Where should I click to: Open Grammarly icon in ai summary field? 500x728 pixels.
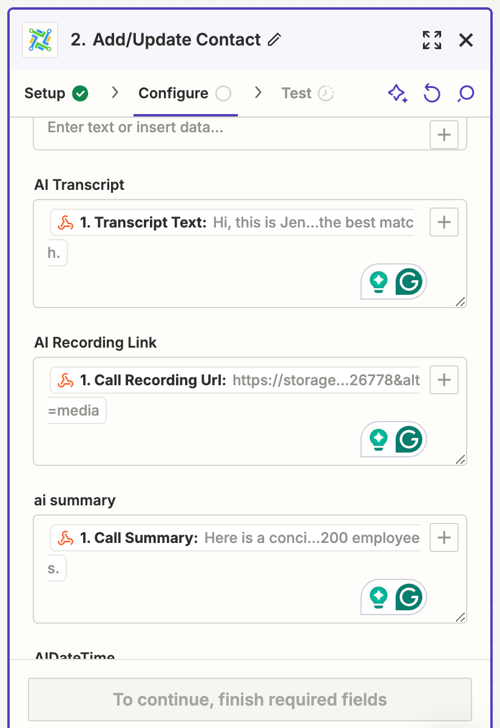(409, 597)
